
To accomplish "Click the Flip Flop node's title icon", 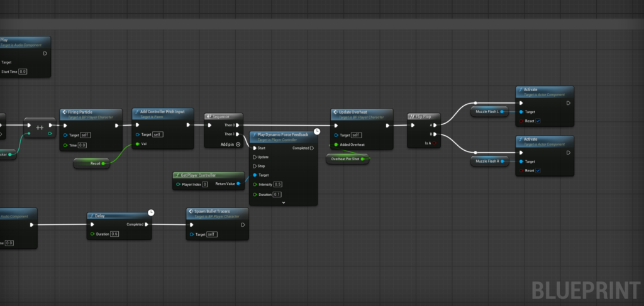I will 413,116.
